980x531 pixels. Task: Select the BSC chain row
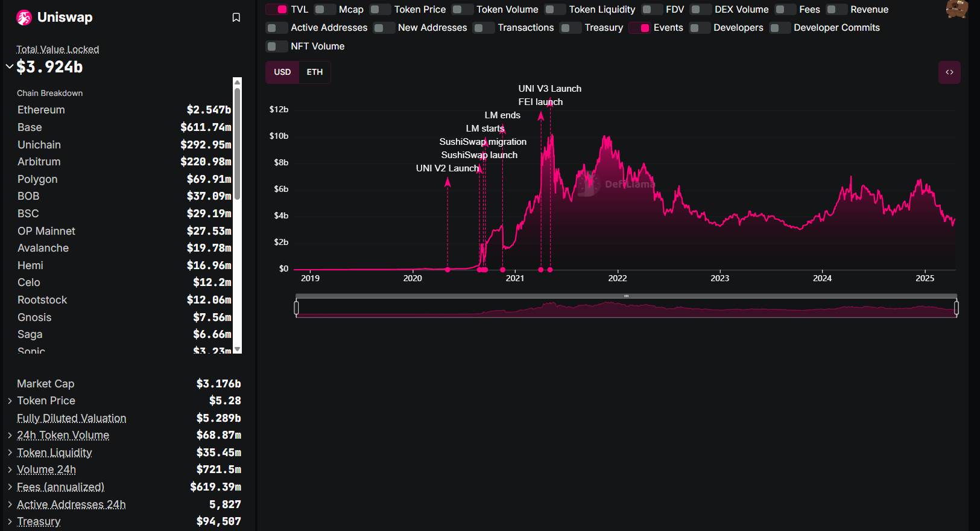click(124, 214)
